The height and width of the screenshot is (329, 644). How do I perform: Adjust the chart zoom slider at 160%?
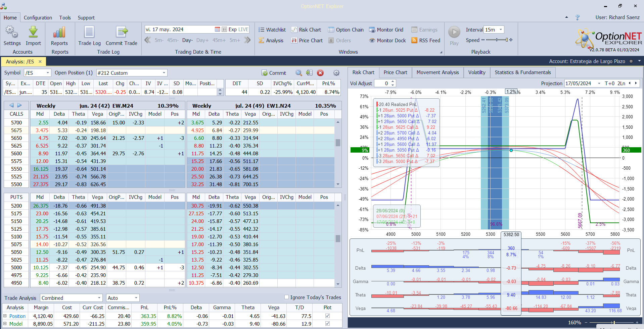click(x=611, y=322)
